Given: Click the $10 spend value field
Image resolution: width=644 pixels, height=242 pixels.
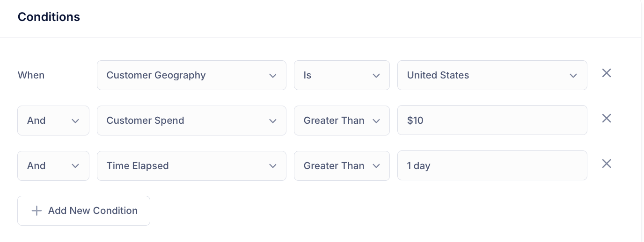Looking at the screenshot, I should coord(491,121).
